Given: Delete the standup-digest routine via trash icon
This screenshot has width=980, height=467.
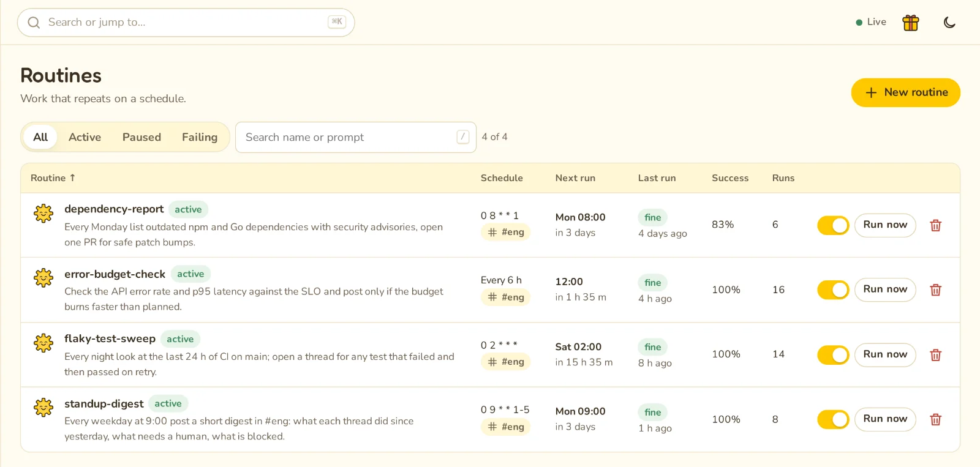Looking at the screenshot, I should click(935, 419).
